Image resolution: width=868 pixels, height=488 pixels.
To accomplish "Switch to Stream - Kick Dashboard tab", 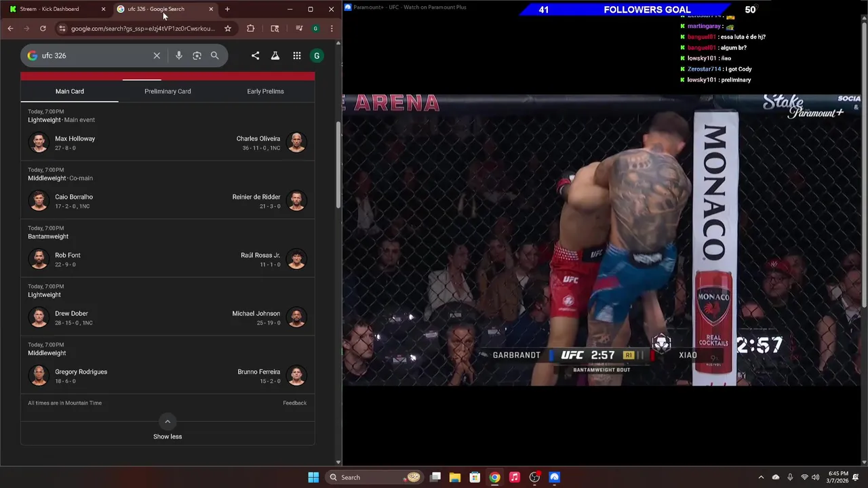I will pyautogui.click(x=56, y=9).
